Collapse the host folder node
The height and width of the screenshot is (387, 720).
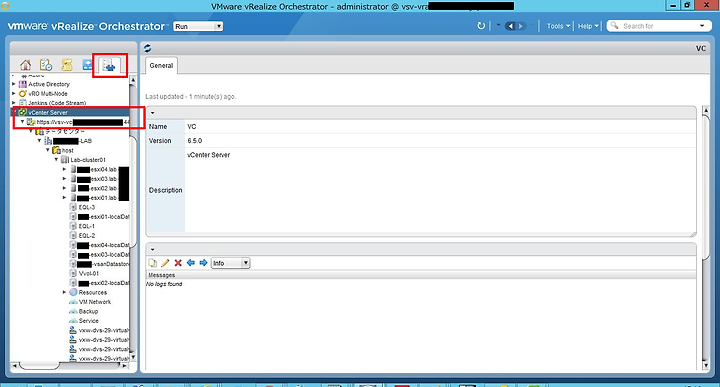[x=48, y=150]
